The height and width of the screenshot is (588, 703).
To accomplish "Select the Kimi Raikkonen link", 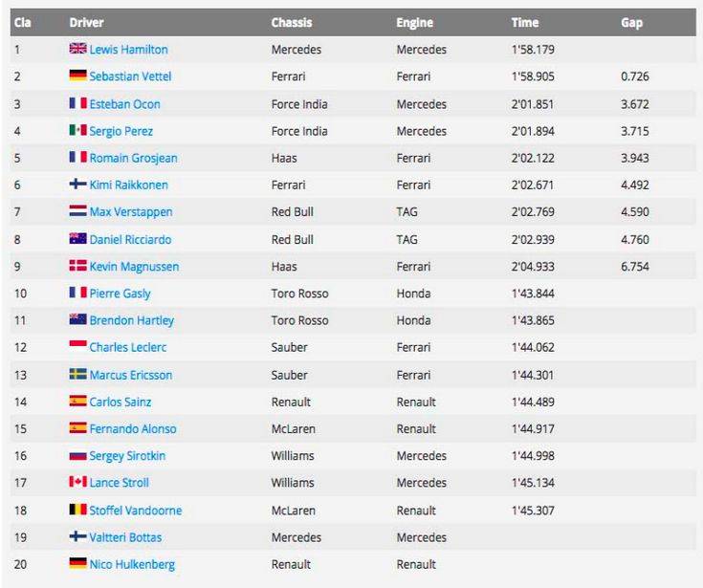I will pos(130,185).
